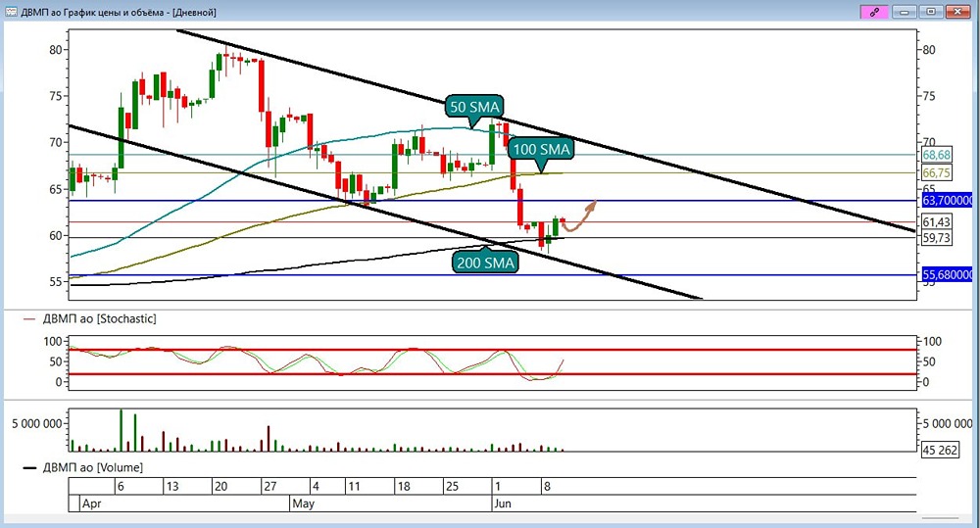Click the 100 SMA callout label

[x=541, y=149]
